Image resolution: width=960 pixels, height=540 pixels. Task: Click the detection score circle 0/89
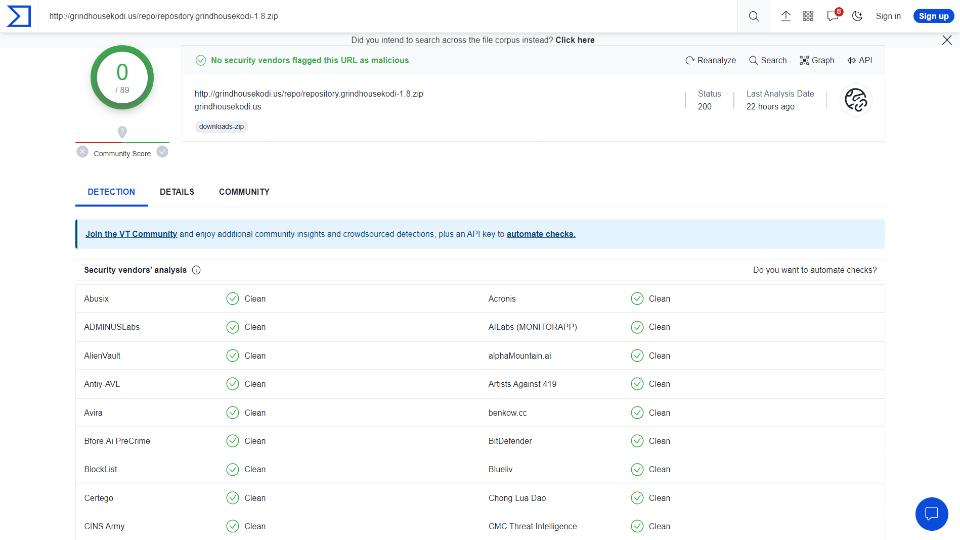[x=122, y=77]
